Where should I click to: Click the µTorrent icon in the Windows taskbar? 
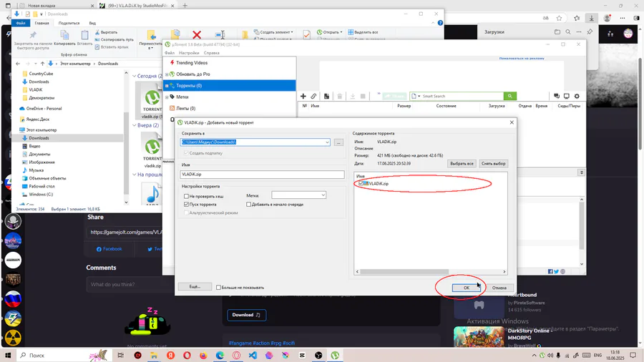coord(335,356)
